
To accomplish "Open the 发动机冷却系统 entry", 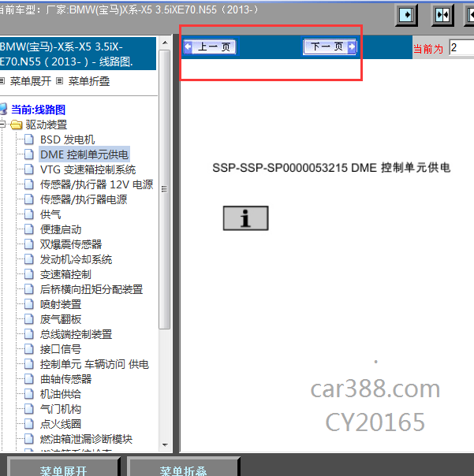I will (76, 259).
